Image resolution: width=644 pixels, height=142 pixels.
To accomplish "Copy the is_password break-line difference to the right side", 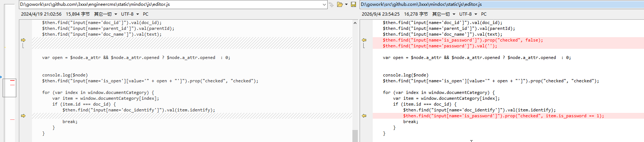I will click(x=23, y=116).
